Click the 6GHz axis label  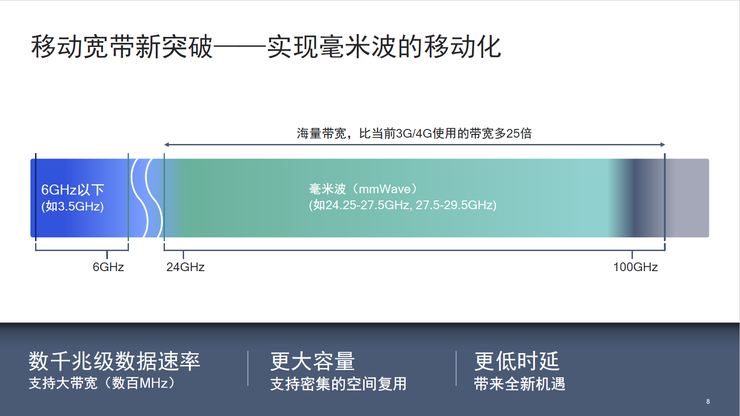click(108, 267)
